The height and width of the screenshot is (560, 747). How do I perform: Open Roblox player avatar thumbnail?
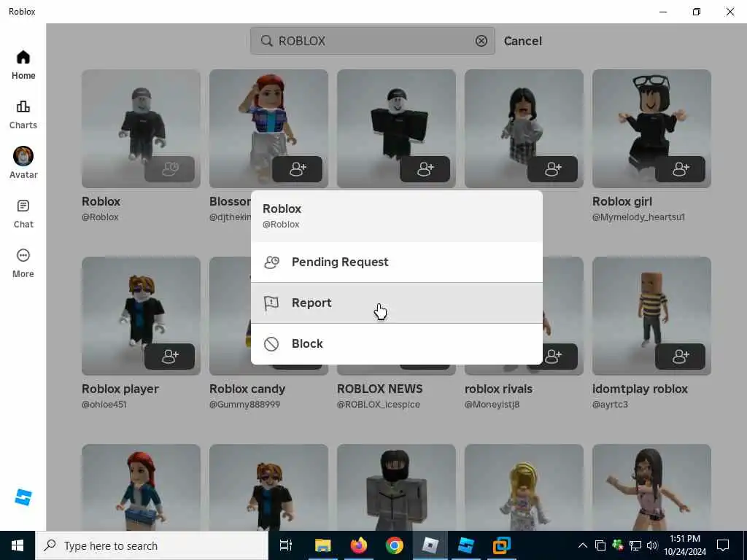point(141,316)
